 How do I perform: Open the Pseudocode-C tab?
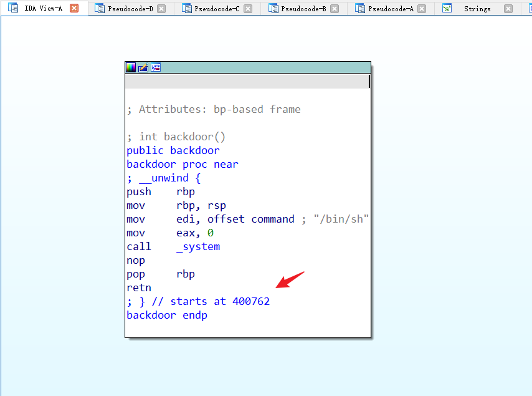[218, 9]
